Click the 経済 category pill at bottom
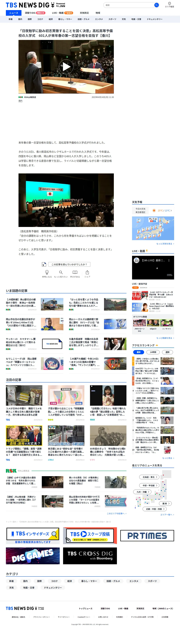 click(70, 581)
